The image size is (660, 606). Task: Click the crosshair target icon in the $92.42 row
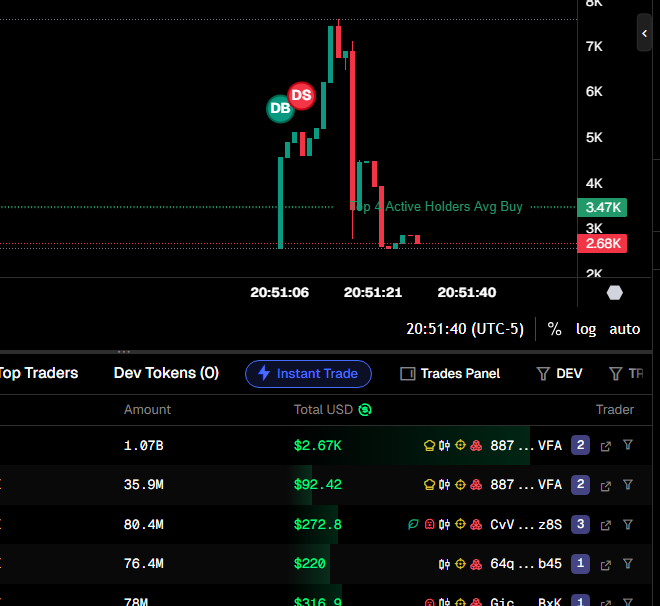click(460, 484)
